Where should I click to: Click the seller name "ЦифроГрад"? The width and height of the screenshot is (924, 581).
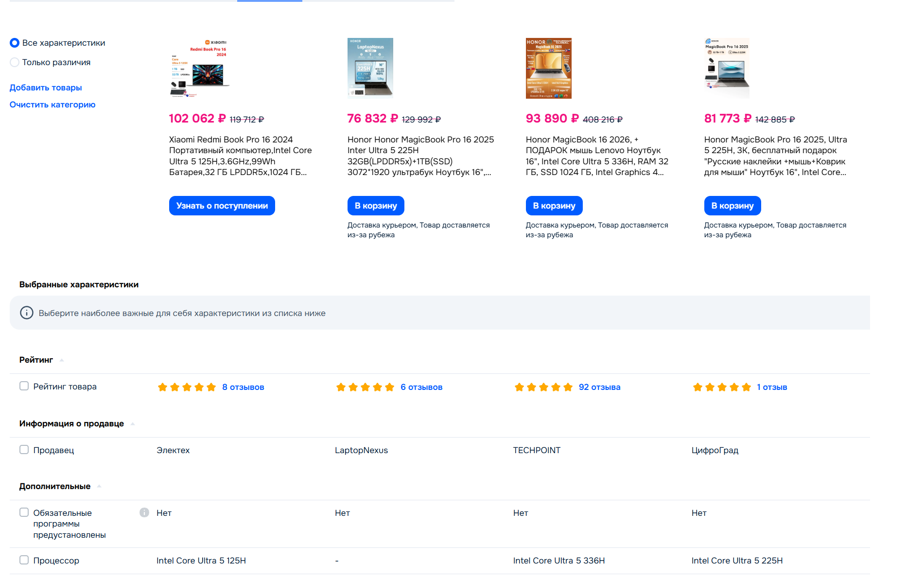715,451
